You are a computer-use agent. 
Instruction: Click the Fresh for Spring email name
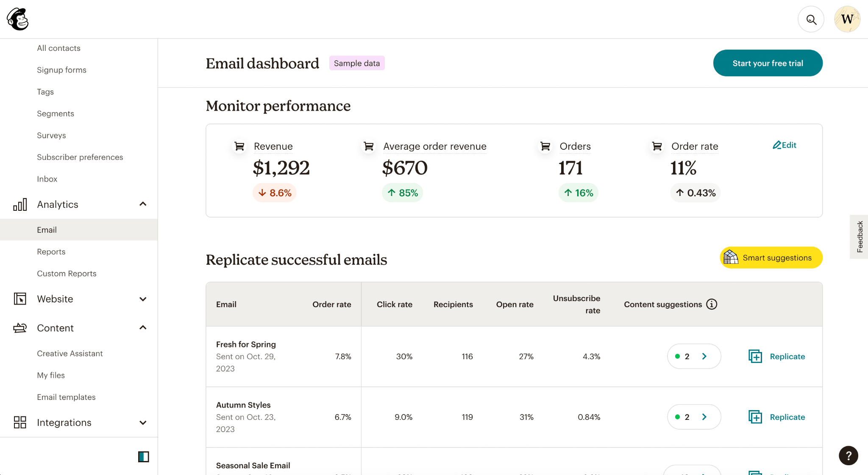[x=246, y=344]
